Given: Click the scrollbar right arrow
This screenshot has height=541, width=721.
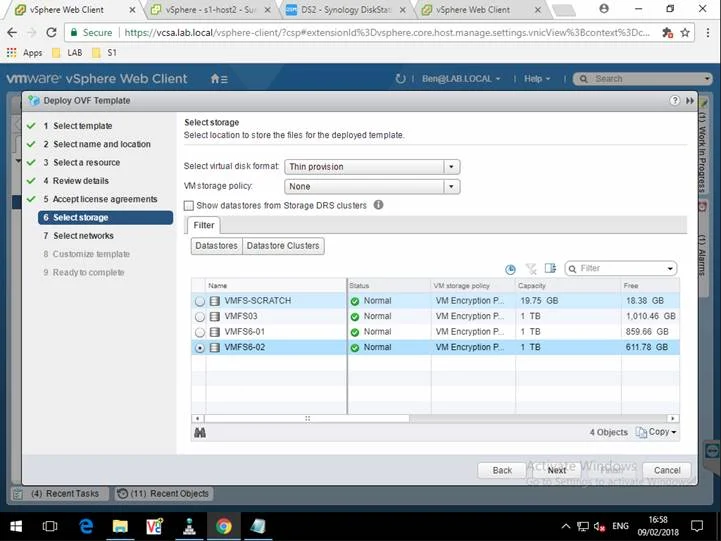Looking at the screenshot, I should pos(673,419).
